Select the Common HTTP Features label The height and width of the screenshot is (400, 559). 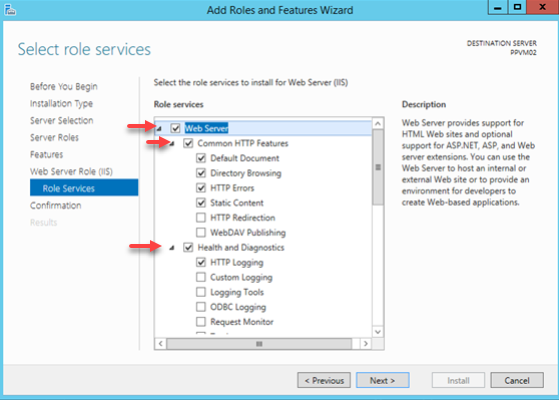click(x=243, y=143)
